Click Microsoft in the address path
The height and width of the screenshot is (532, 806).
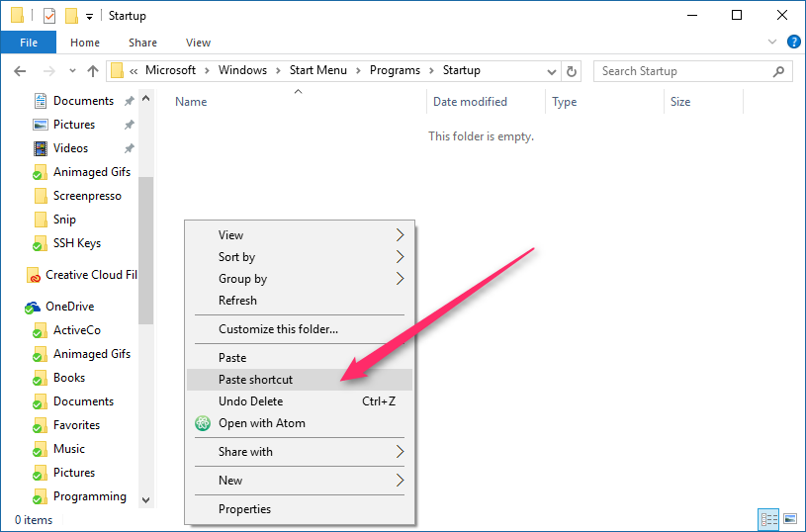coord(170,70)
